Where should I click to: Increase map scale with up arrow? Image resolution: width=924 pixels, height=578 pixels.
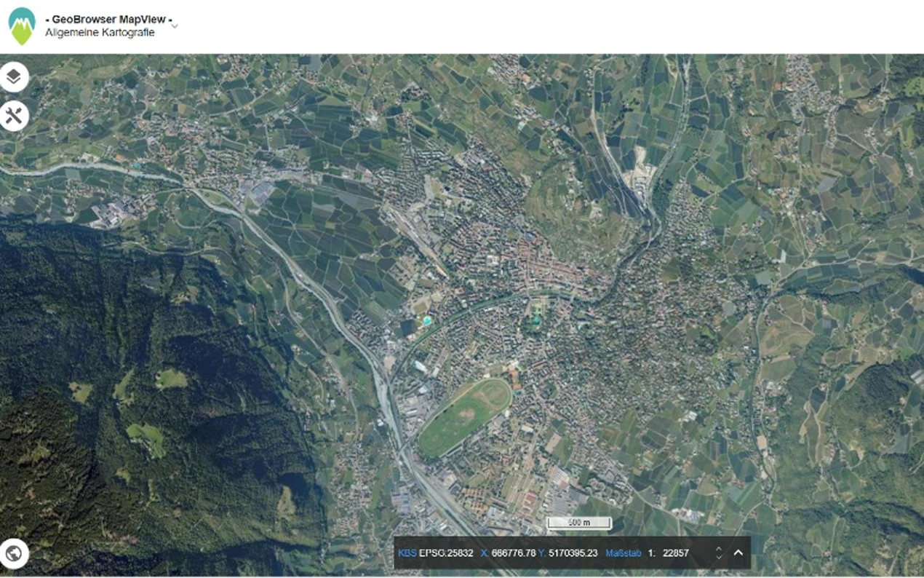click(719, 549)
